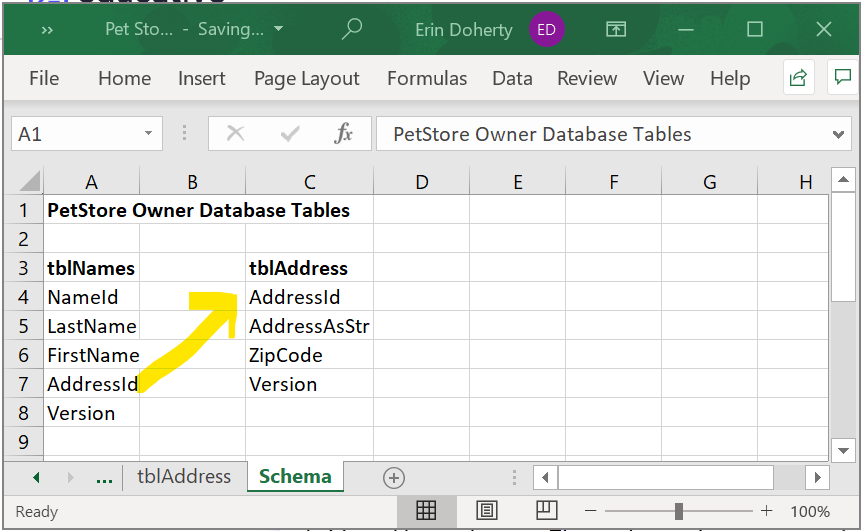This screenshot has height=531, width=861.
Task: Open the Formulas ribbon tab
Action: [x=427, y=78]
